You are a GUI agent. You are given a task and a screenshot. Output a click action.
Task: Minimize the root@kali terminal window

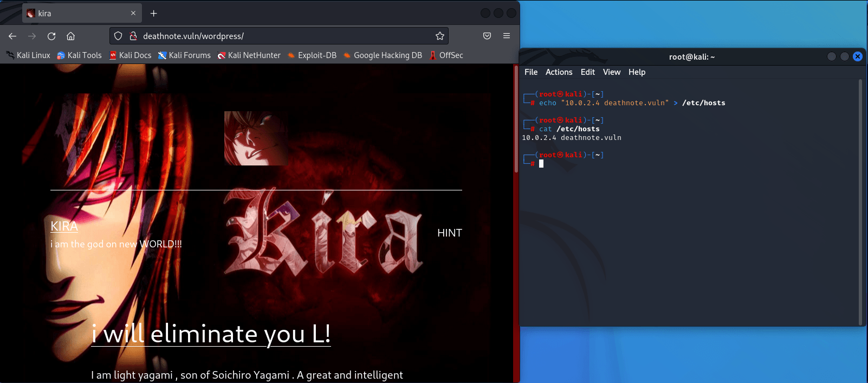coord(832,56)
